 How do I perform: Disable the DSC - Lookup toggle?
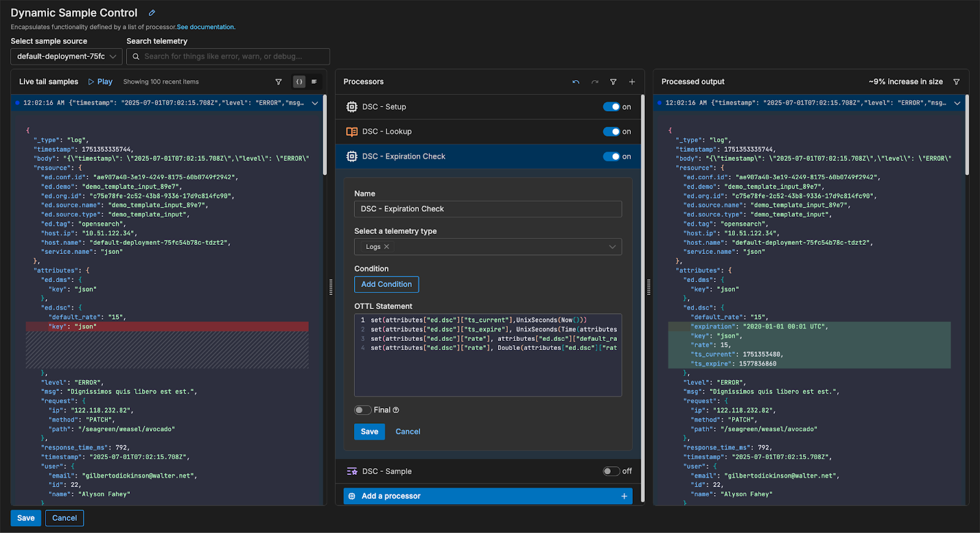tap(611, 132)
